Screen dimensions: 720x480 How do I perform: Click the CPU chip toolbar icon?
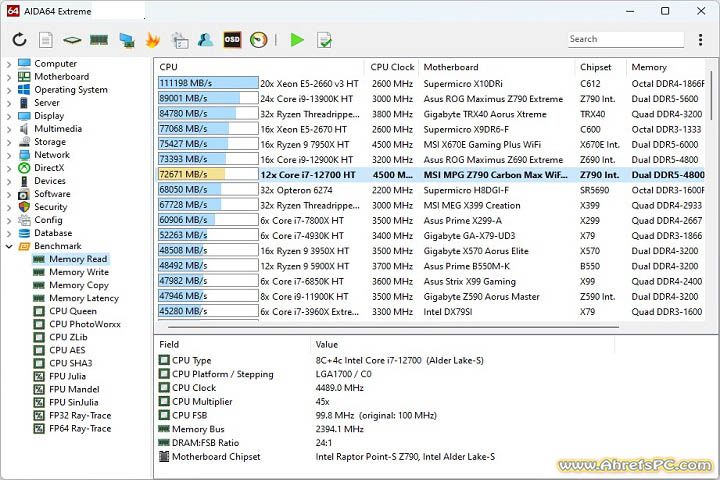[72, 40]
